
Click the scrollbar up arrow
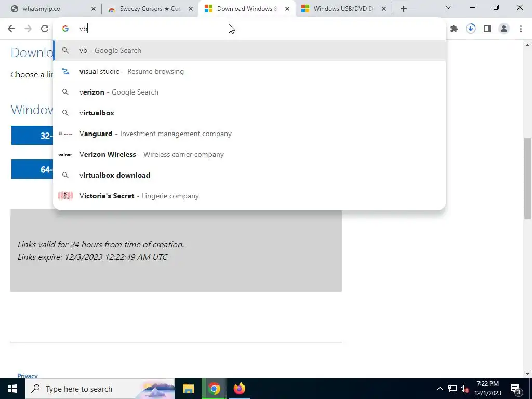[x=527, y=45]
